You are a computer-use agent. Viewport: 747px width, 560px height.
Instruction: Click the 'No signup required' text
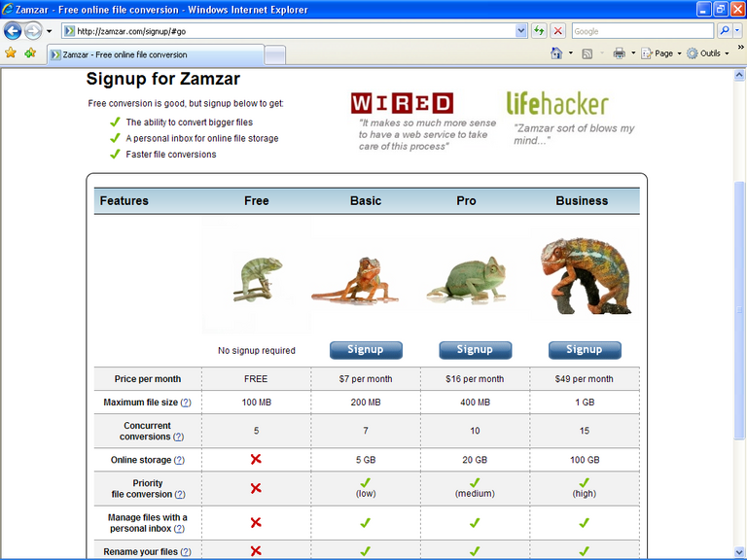pos(257,350)
